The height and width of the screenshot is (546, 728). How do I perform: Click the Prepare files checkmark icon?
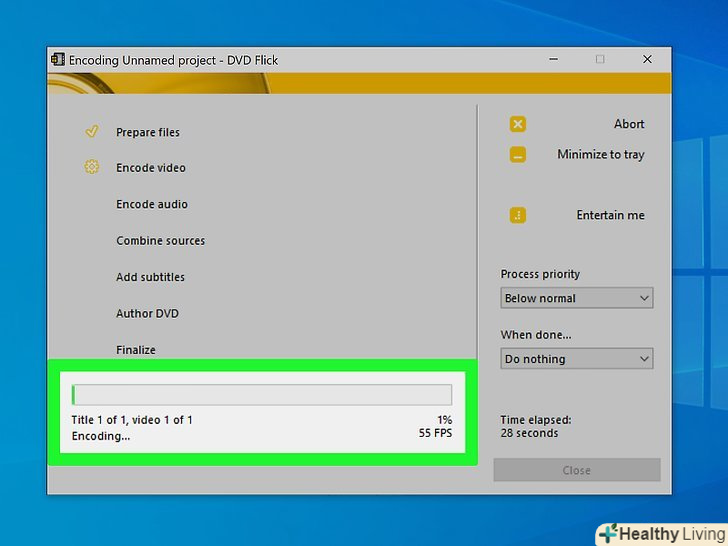coord(92,131)
